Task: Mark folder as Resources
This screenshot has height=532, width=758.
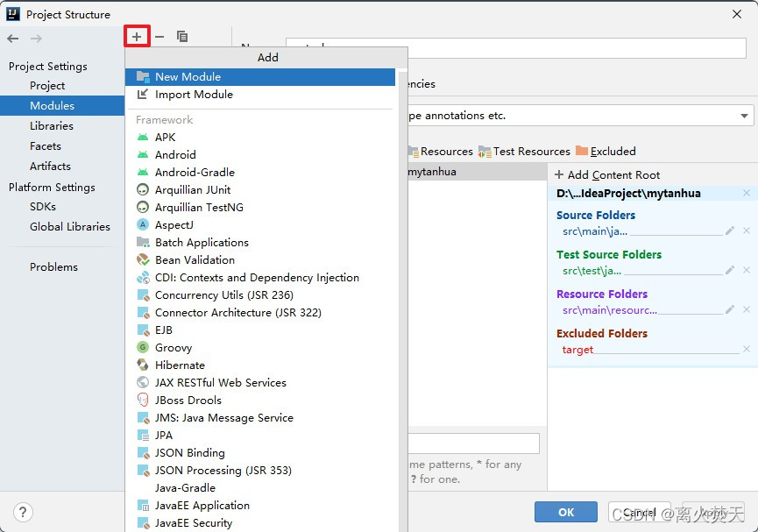Action: pos(441,152)
